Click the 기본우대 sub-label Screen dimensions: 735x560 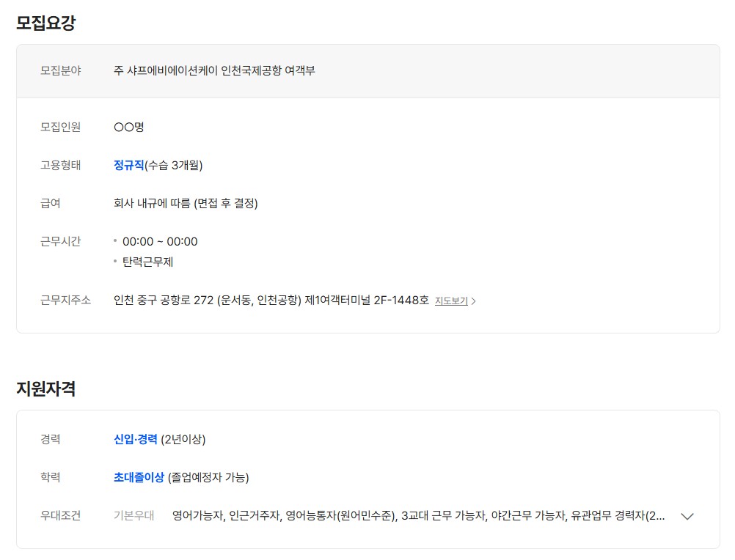coord(134,515)
